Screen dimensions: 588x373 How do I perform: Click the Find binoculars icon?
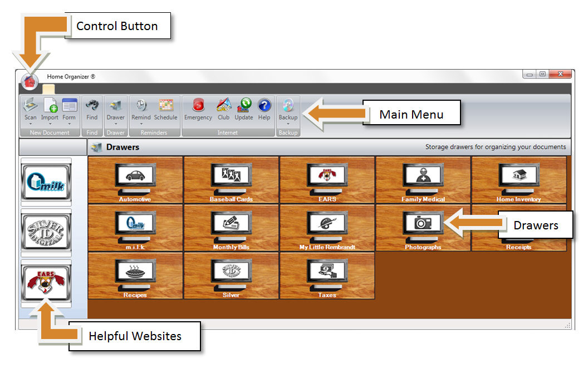coord(92,105)
